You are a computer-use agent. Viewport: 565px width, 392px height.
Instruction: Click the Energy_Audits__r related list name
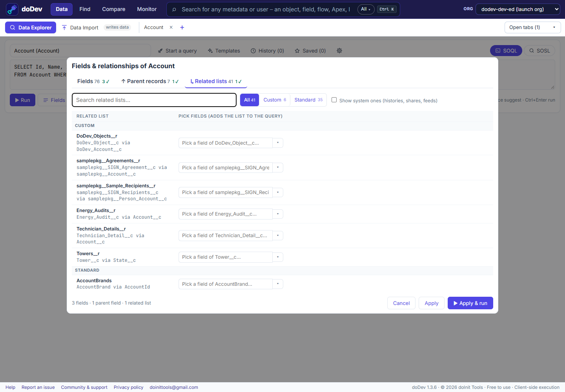96,211
